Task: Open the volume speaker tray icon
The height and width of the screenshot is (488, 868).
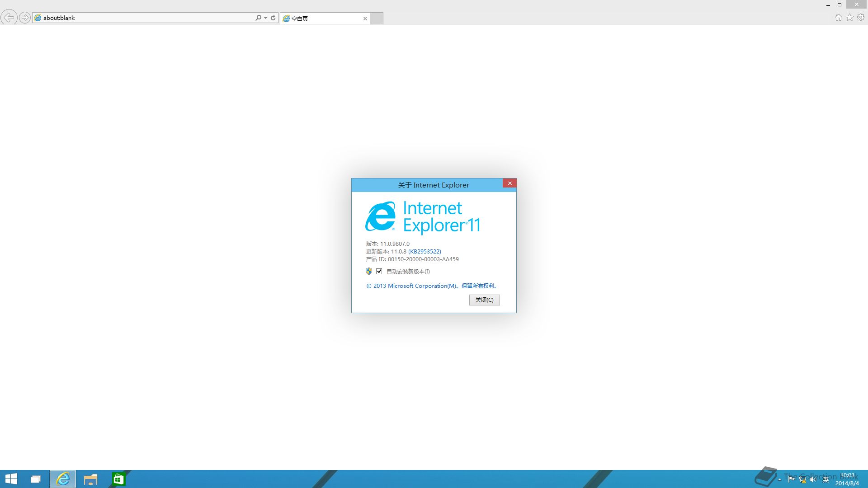Action: 813,479
